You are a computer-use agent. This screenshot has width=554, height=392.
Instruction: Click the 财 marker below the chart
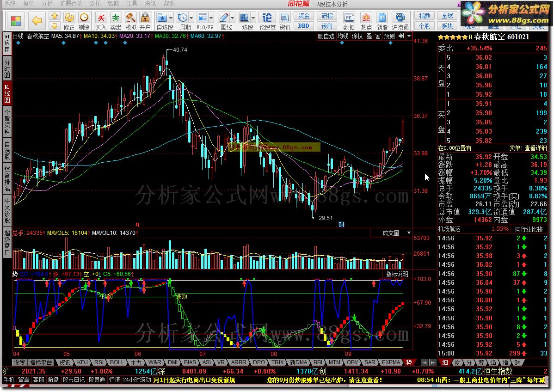341,224
